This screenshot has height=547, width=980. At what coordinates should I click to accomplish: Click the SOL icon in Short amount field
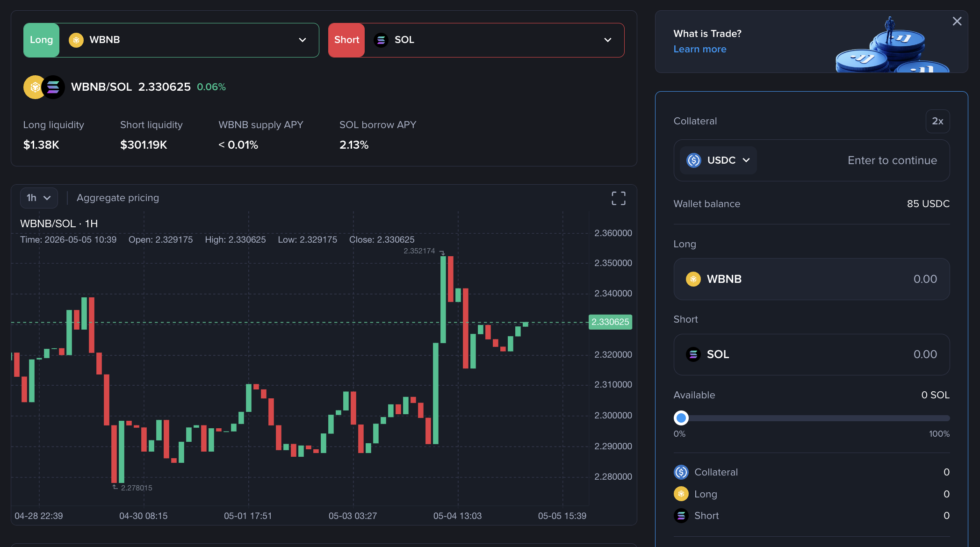[x=693, y=354]
